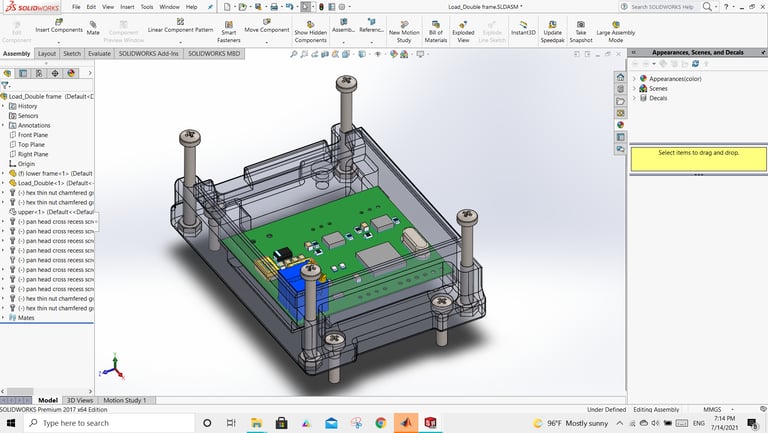This screenshot has height=433, width=768.
Task: Create an Exploded View
Action: [x=463, y=30]
